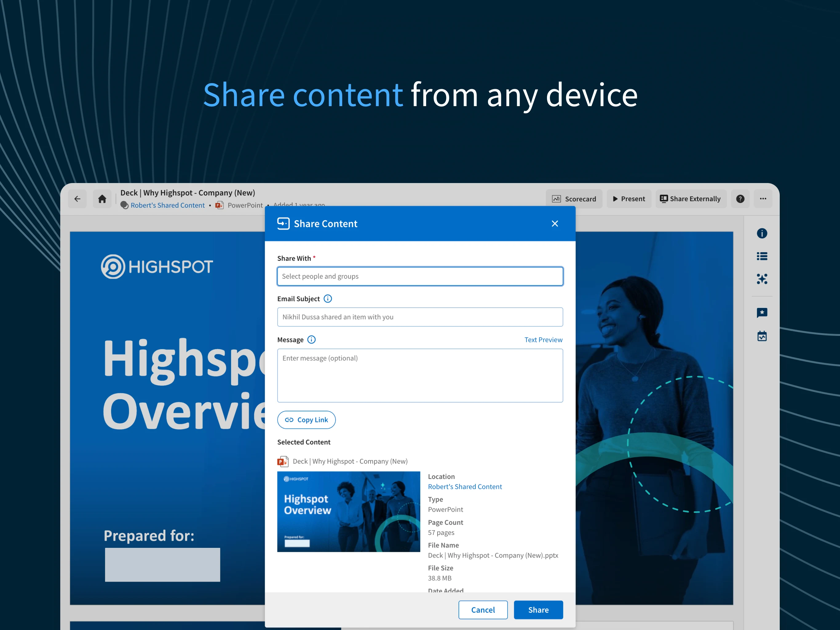Click 'Deck | Why Highspot - Company (New)' under Selected Content
This screenshot has height=630, width=840.
click(350, 461)
